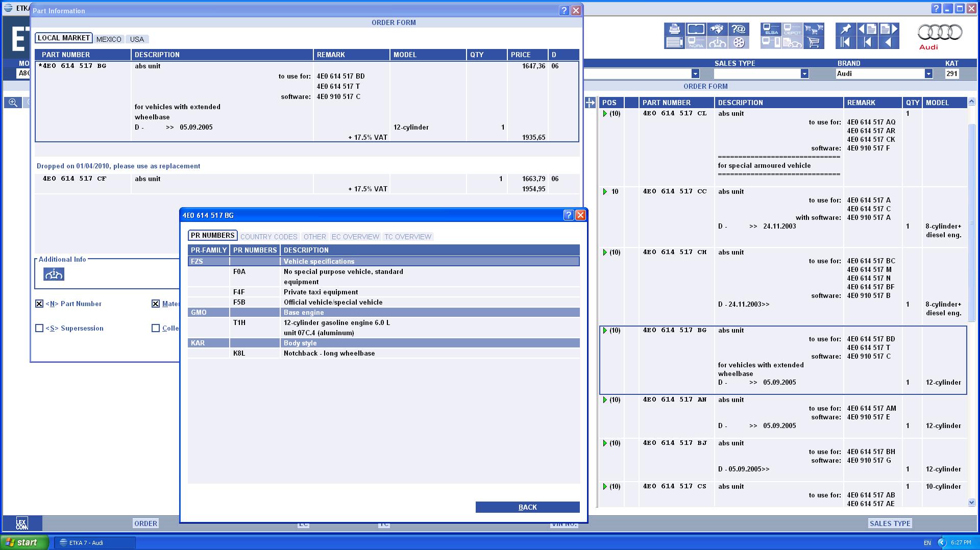This screenshot has width=980, height=550.
Task: Select the PR NUMBERS tab
Action: [213, 236]
